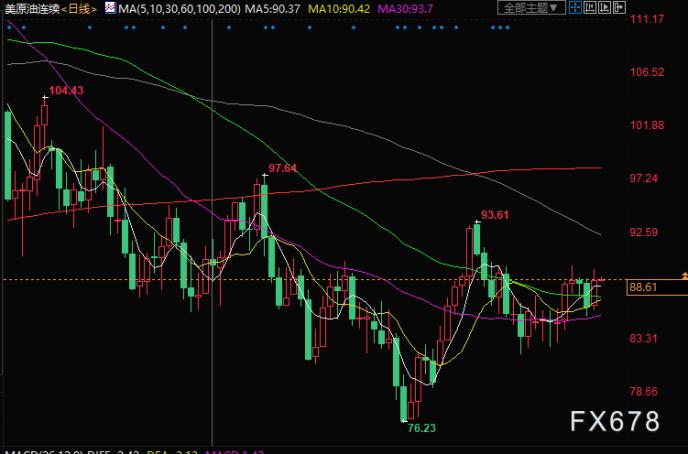Click the jump-to-start chart icon
Image resolution: width=688 pixels, height=454 pixels.
[589, 7]
